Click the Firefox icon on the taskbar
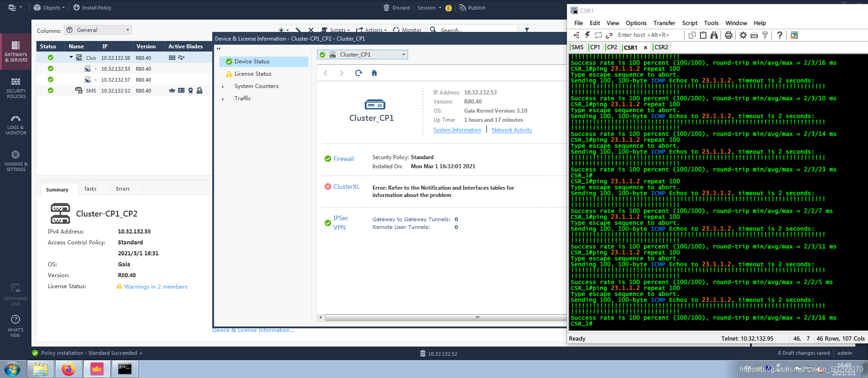Image resolution: width=868 pixels, height=378 pixels. pyautogui.click(x=69, y=368)
